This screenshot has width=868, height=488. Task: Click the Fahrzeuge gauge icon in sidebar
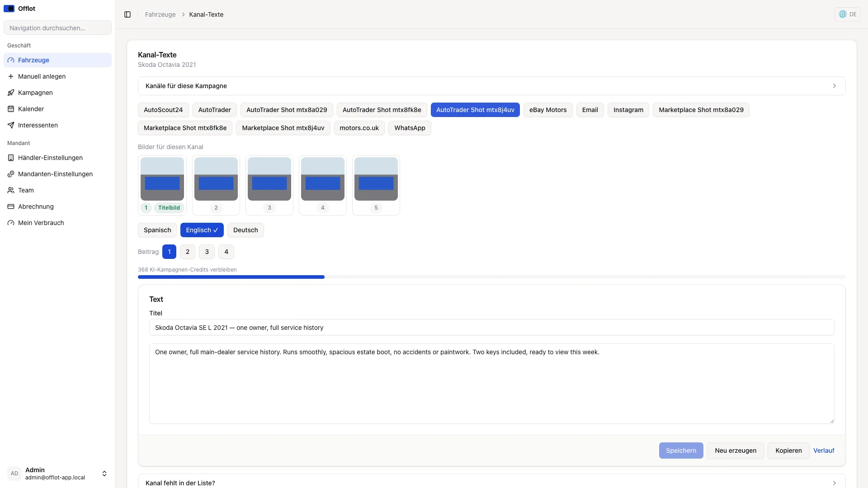click(x=11, y=60)
